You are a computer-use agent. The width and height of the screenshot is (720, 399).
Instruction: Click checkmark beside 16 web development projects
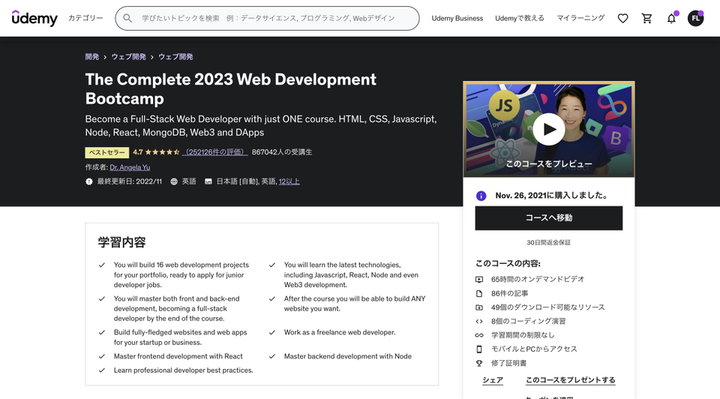(102, 265)
